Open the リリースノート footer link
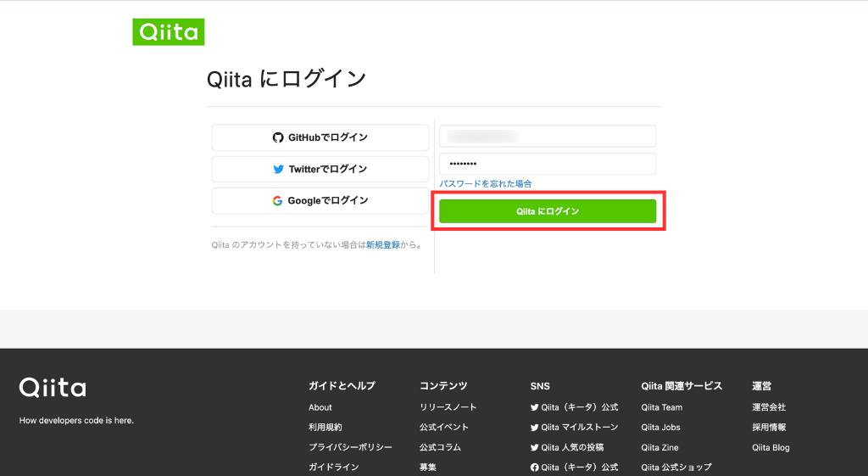Image resolution: width=868 pixels, height=476 pixels. click(x=448, y=407)
